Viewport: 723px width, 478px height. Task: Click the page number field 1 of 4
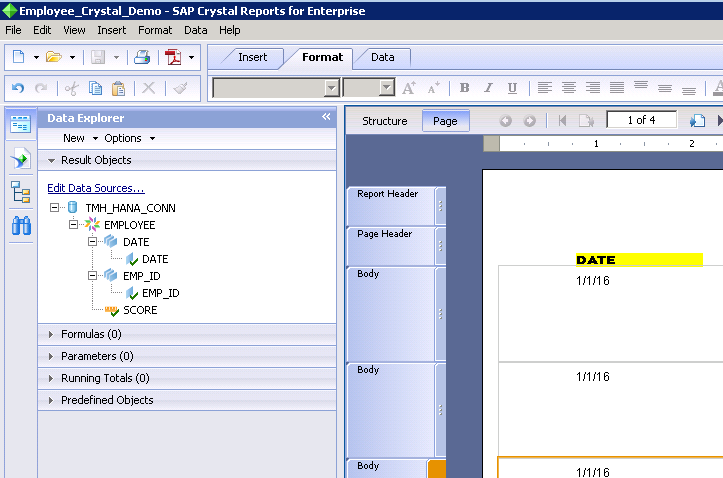(x=641, y=120)
